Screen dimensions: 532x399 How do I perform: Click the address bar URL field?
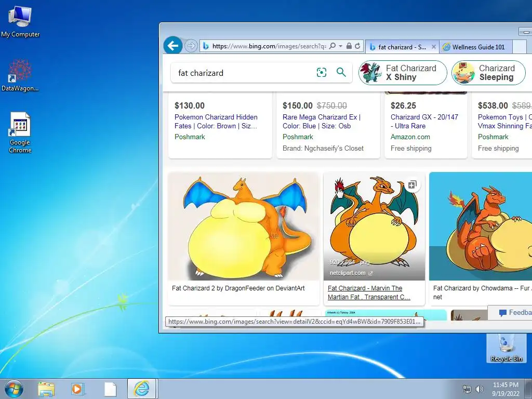coord(269,46)
